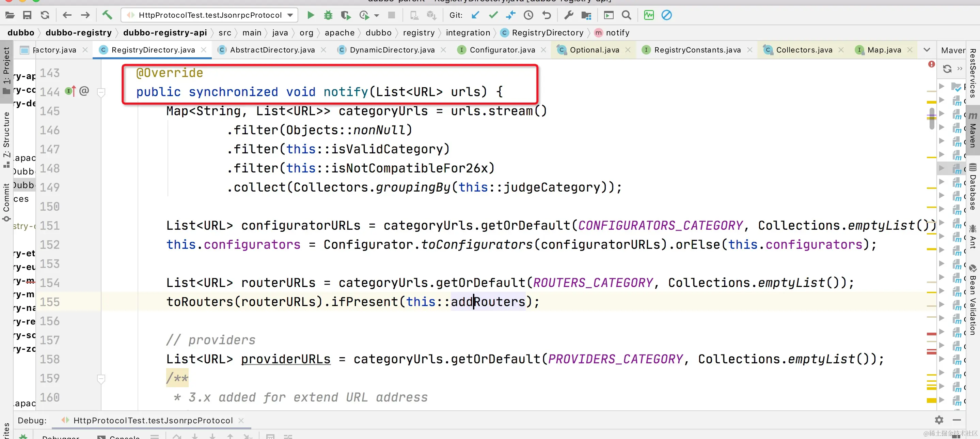
Task: Click the debug panel settings gear
Action: pos(939,420)
